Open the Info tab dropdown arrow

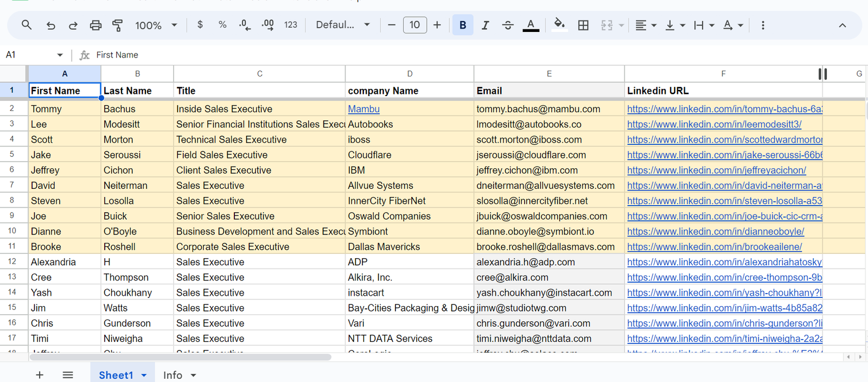pyautogui.click(x=193, y=375)
